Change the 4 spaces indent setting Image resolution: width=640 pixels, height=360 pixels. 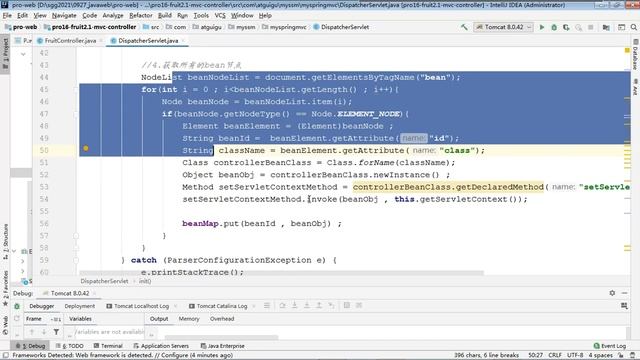pos(600,356)
